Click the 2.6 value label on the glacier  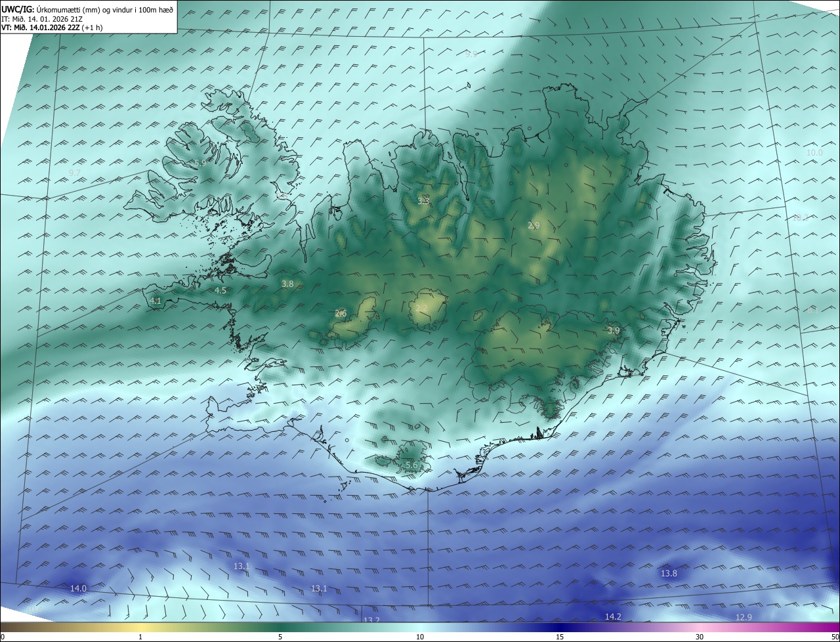click(x=341, y=313)
